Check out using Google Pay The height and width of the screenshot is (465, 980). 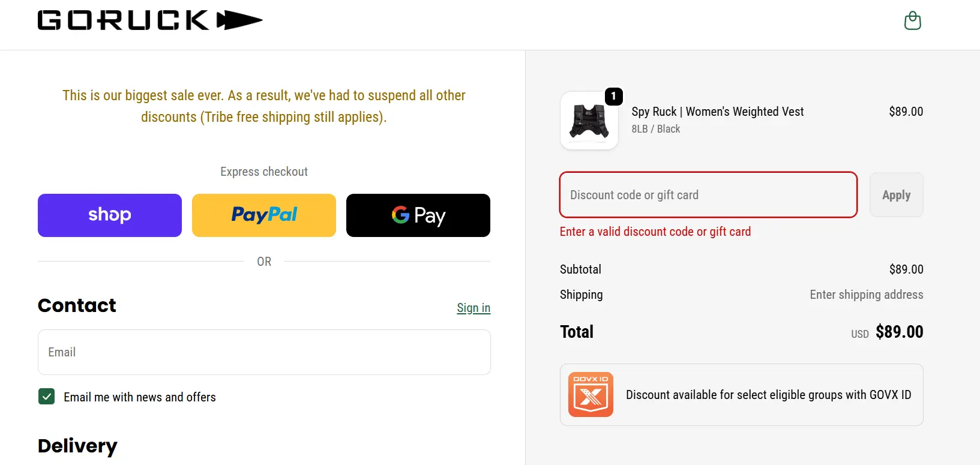[418, 215]
